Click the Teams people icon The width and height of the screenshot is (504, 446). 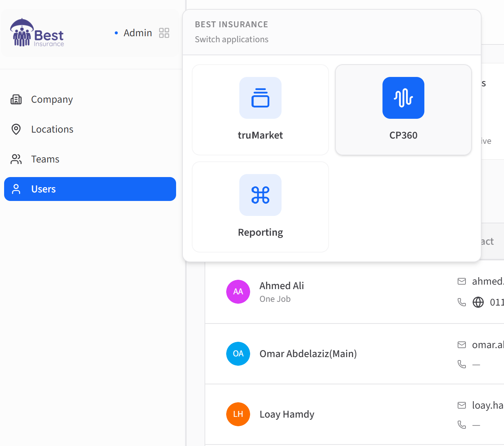pos(16,159)
